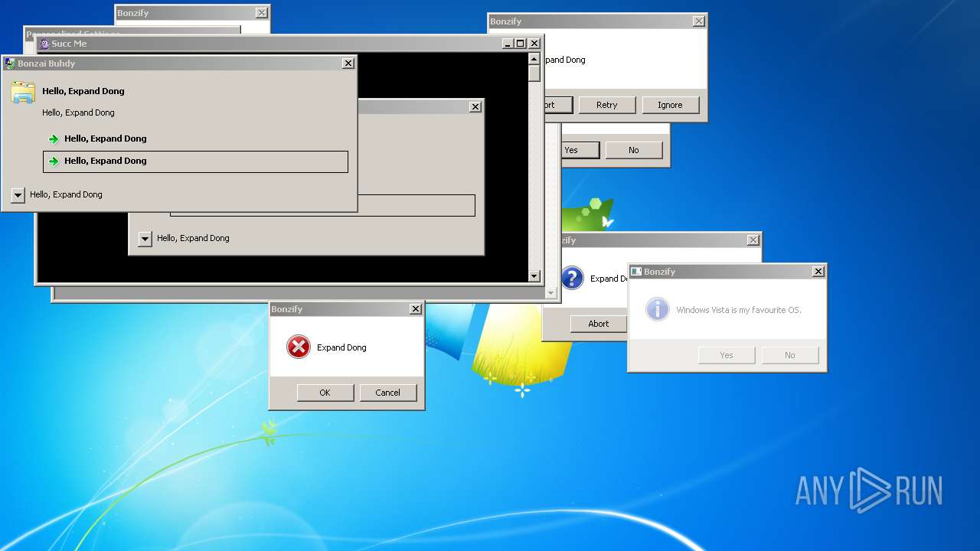980x551 pixels.
Task: Minimize the Succ Me window
Action: [x=508, y=44]
